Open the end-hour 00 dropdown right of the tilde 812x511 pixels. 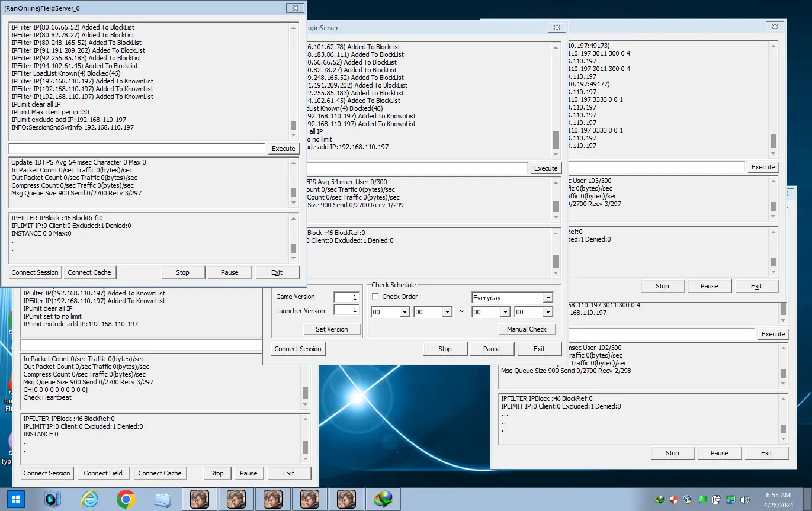click(505, 312)
